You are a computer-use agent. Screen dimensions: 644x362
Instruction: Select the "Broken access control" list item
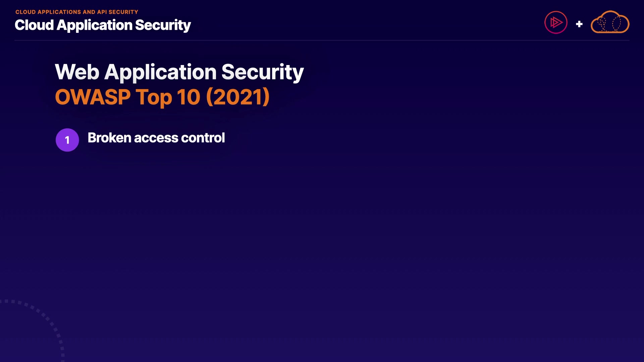pyautogui.click(x=156, y=138)
